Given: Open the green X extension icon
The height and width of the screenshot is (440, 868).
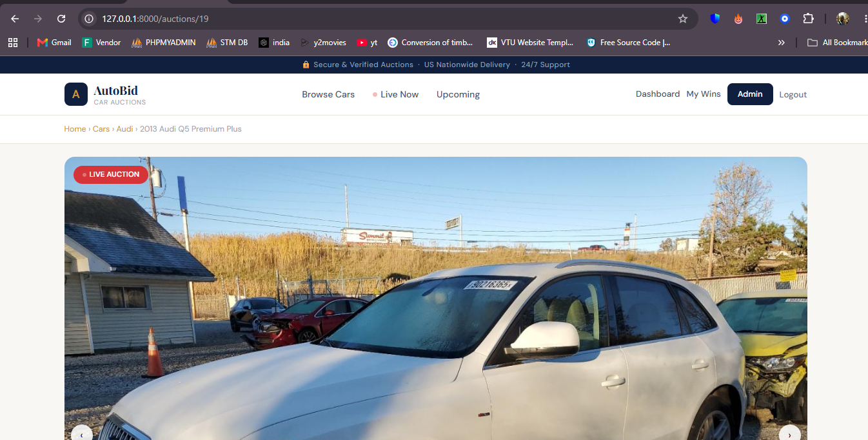Looking at the screenshot, I should tap(762, 19).
